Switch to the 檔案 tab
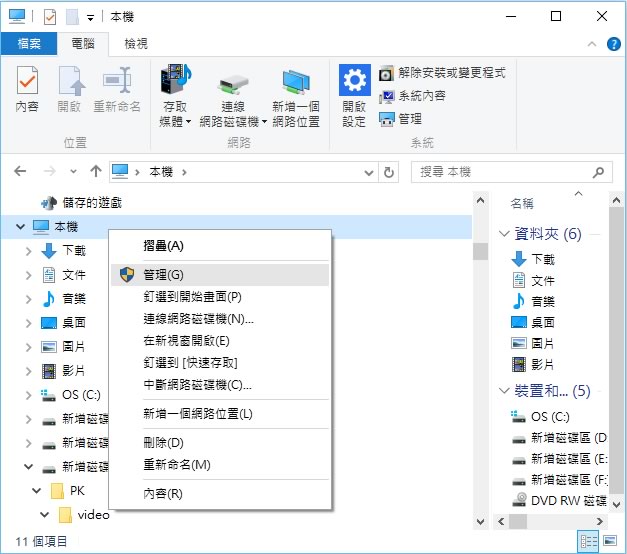This screenshot has width=627, height=554. click(x=29, y=44)
